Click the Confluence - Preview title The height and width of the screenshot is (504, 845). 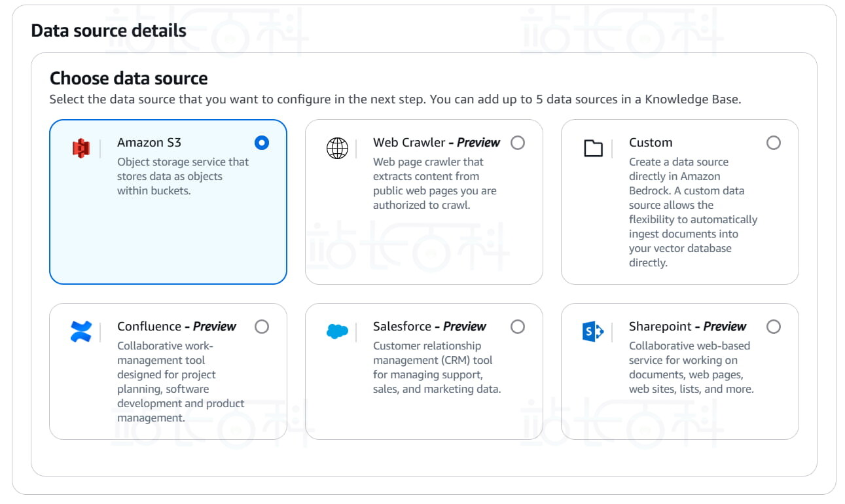tap(177, 327)
